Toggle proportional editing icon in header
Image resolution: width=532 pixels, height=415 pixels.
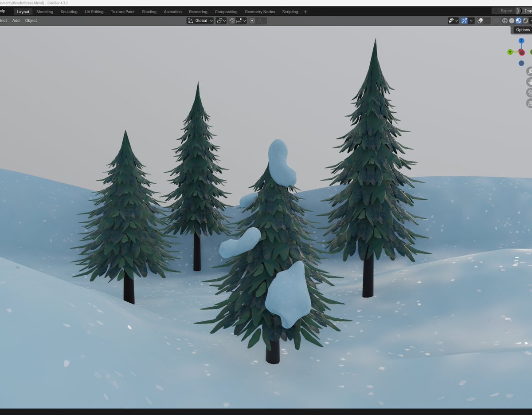tap(253, 20)
